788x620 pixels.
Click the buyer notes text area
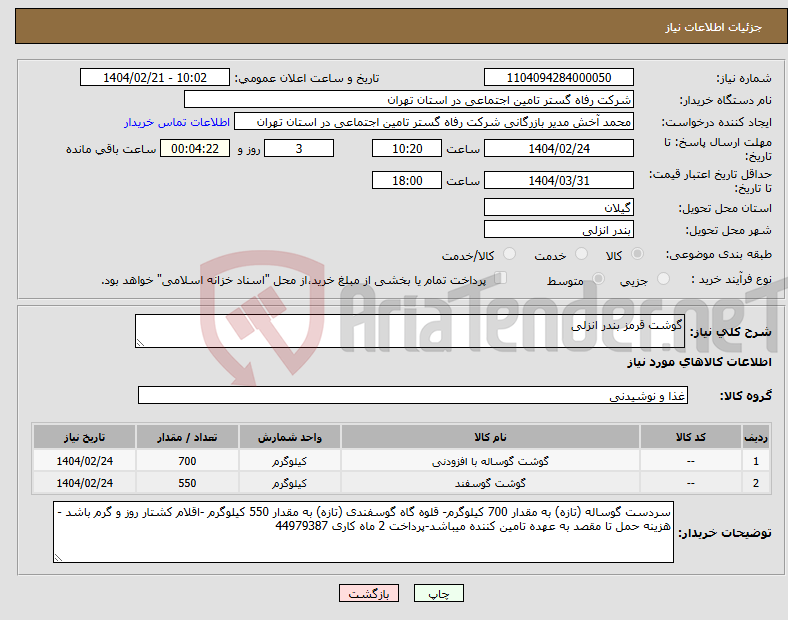pos(363,532)
